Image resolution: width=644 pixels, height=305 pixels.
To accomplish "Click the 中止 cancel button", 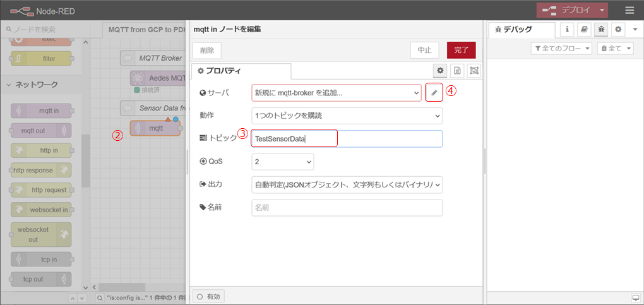I will [x=424, y=50].
